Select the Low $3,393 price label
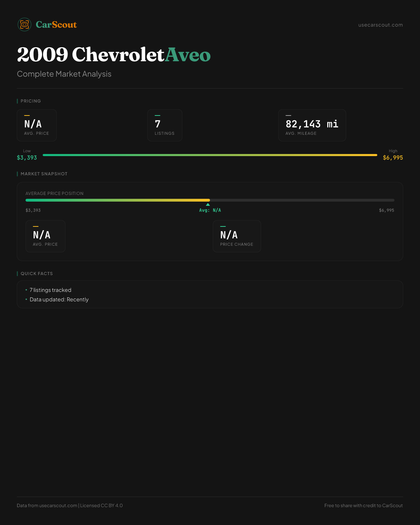Image resolution: width=420 pixels, height=525 pixels. [x=27, y=155]
